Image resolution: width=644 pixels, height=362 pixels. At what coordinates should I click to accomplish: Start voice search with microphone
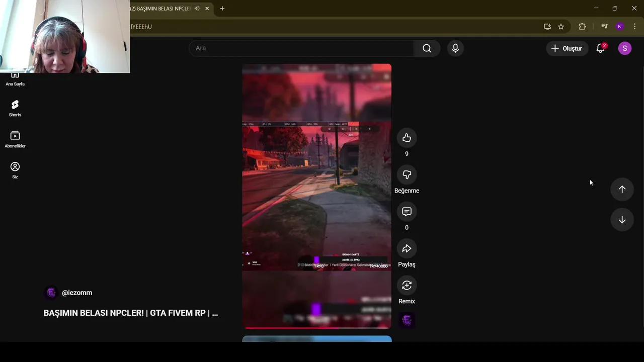tap(455, 48)
